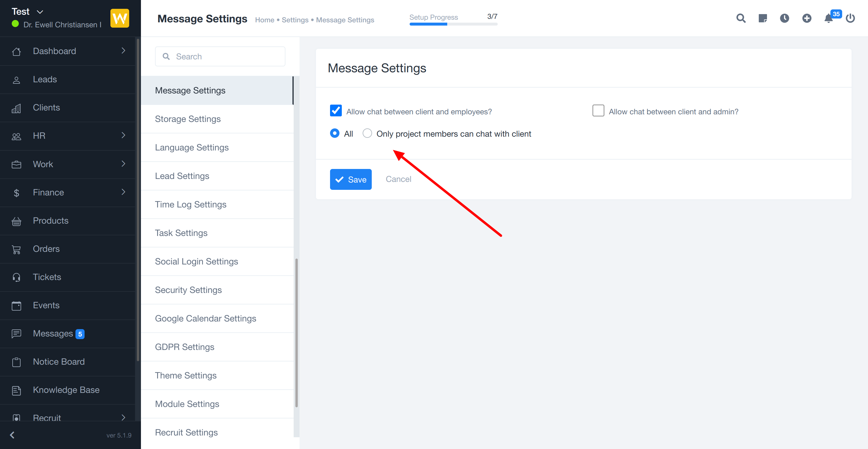The width and height of the screenshot is (868, 449).
Task: Select Only project members can chat radio
Action: 367,133
